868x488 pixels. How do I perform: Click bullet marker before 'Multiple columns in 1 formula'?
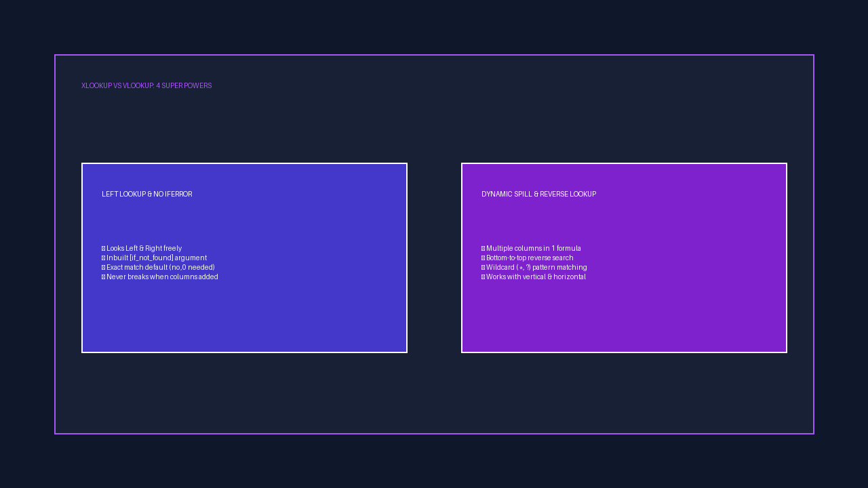(x=484, y=249)
